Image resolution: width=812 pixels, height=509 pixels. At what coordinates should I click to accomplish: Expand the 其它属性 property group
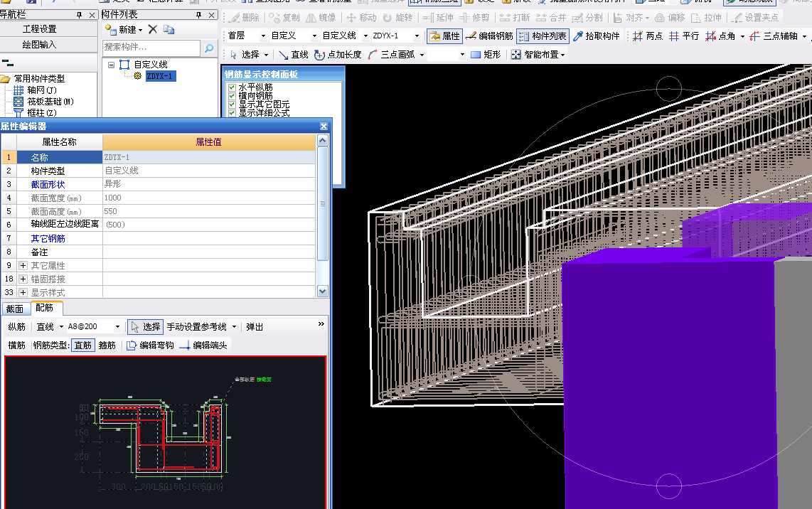pos(23,266)
